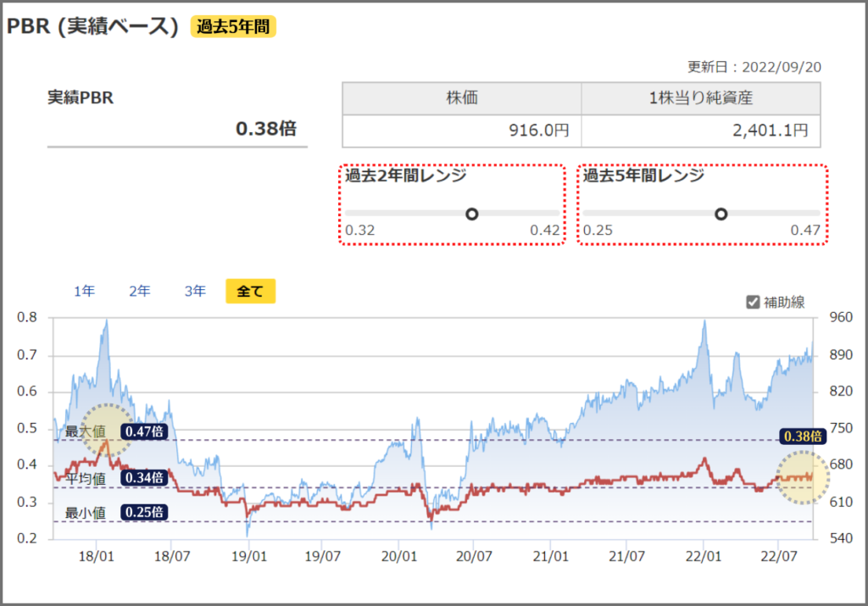This screenshot has height=606, width=868.
Task: Select the 全て chart period tab
Action: 250,291
